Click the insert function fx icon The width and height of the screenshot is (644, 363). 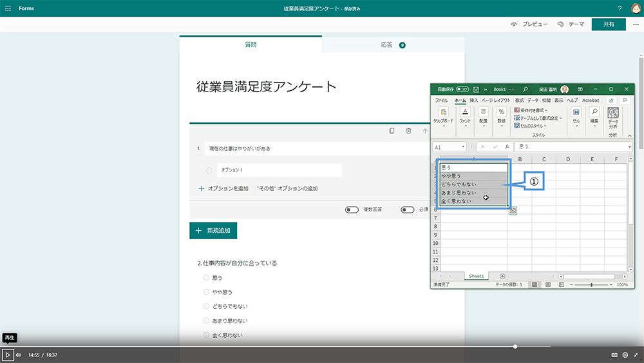point(507,147)
